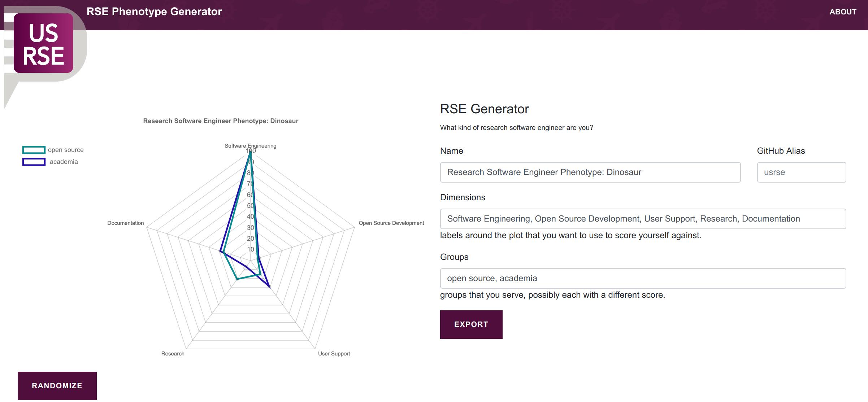This screenshot has height=402, width=868.
Task: Focus the GitHub Alias input field
Action: tap(802, 172)
